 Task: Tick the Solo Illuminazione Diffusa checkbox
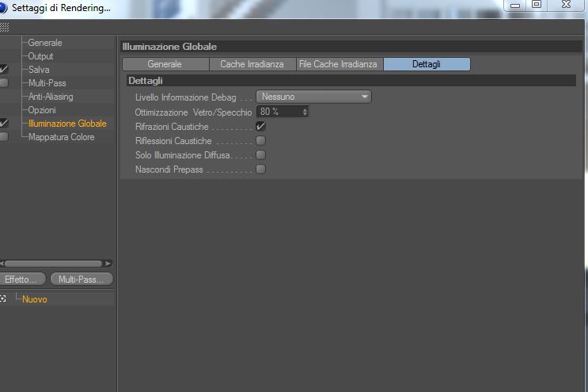pyautogui.click(x=260, y=155)
